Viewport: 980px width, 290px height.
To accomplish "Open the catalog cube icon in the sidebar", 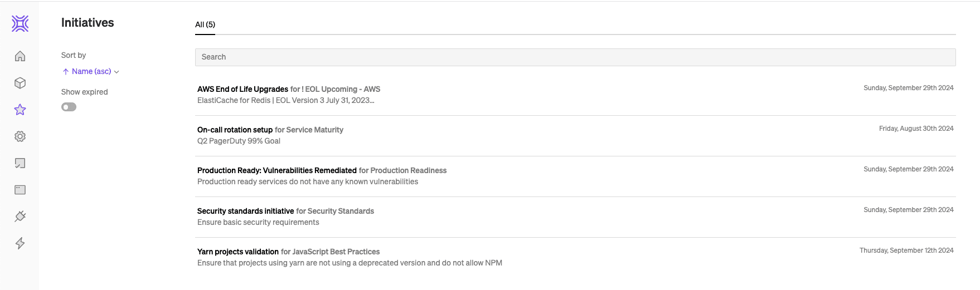I will tap(20, 83).
